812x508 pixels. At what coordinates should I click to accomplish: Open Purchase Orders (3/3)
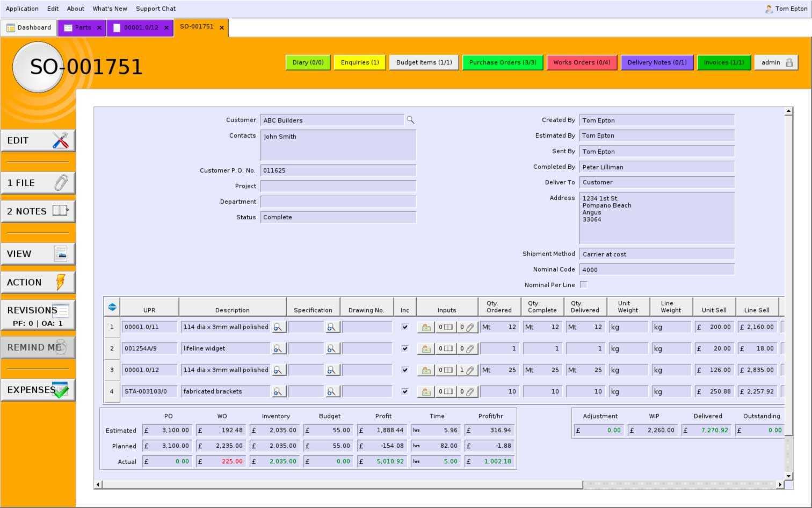tap(503, 62)
